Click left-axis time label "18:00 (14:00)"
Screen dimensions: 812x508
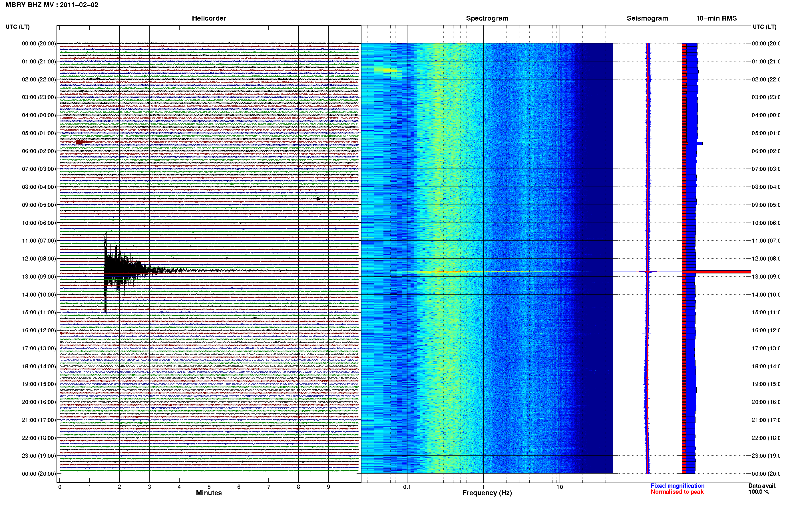click(39, 366)
